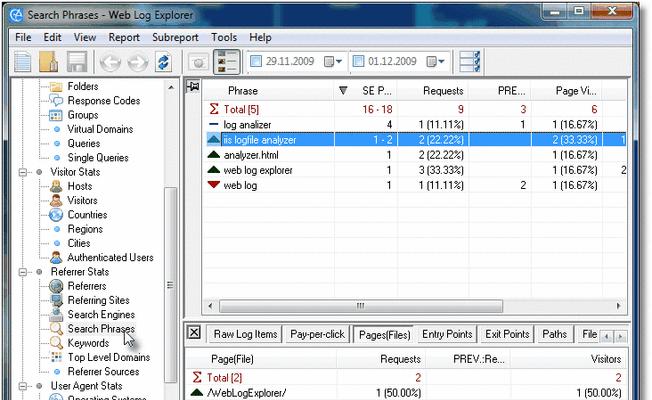Viewport: 652px width, 400px height.
Task: Click the sort arrow column header
Action: [343, 91]
